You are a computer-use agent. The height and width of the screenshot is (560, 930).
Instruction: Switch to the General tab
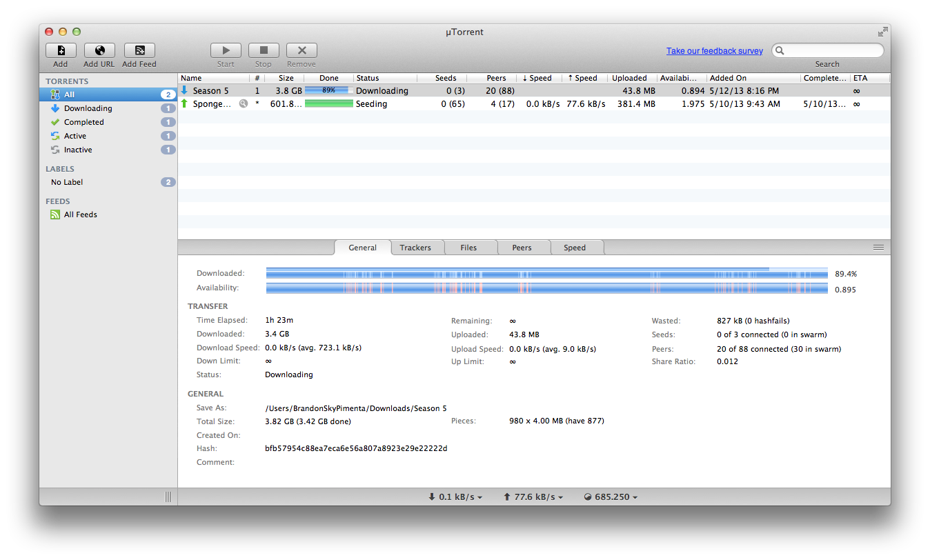pyautogui.click(x=362, y=248)
